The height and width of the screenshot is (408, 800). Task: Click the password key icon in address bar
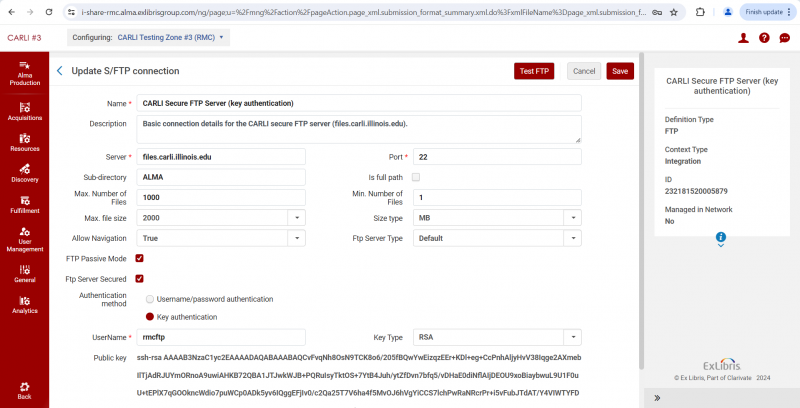(657, 12)
